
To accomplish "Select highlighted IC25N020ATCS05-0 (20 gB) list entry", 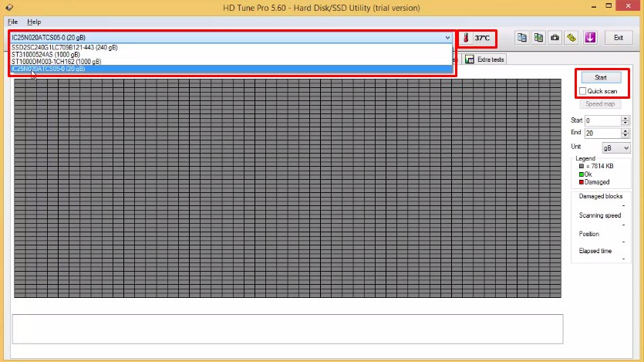I will [231, 69].
